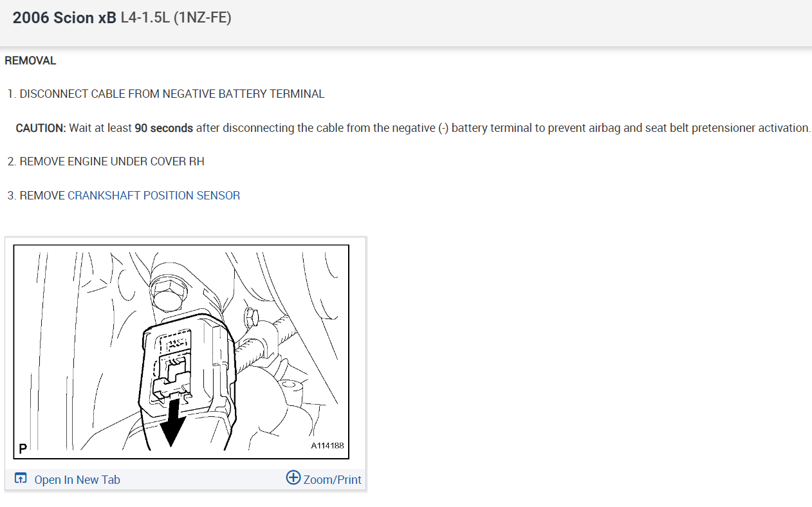Click the bold CAUTION label

point(41,128)
